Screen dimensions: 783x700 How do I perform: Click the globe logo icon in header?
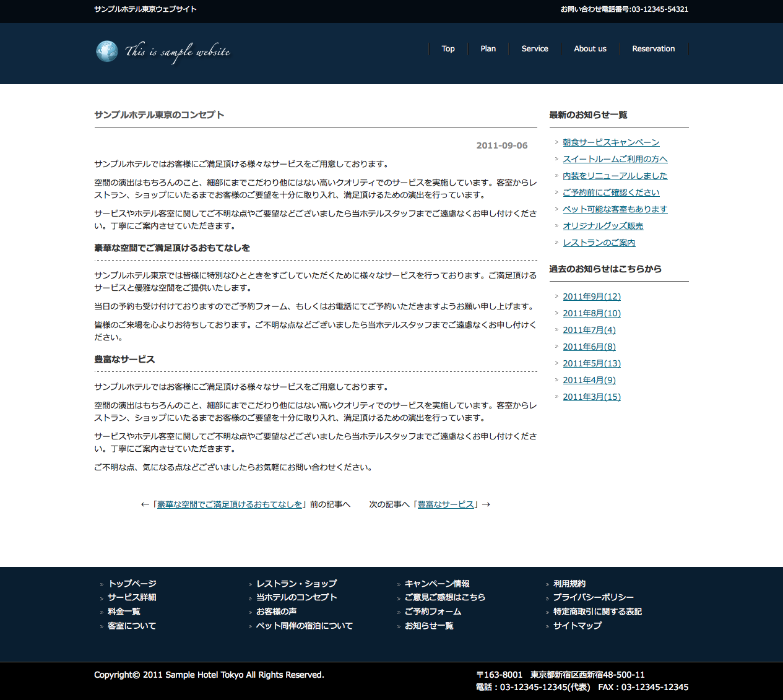coord(106,51)
